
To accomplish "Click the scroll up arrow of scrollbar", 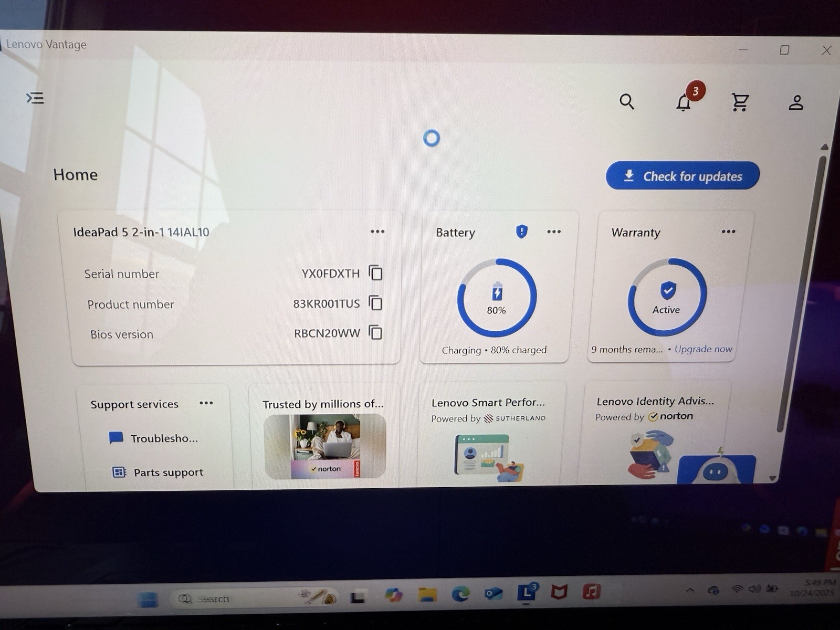I will click(824, 147).
